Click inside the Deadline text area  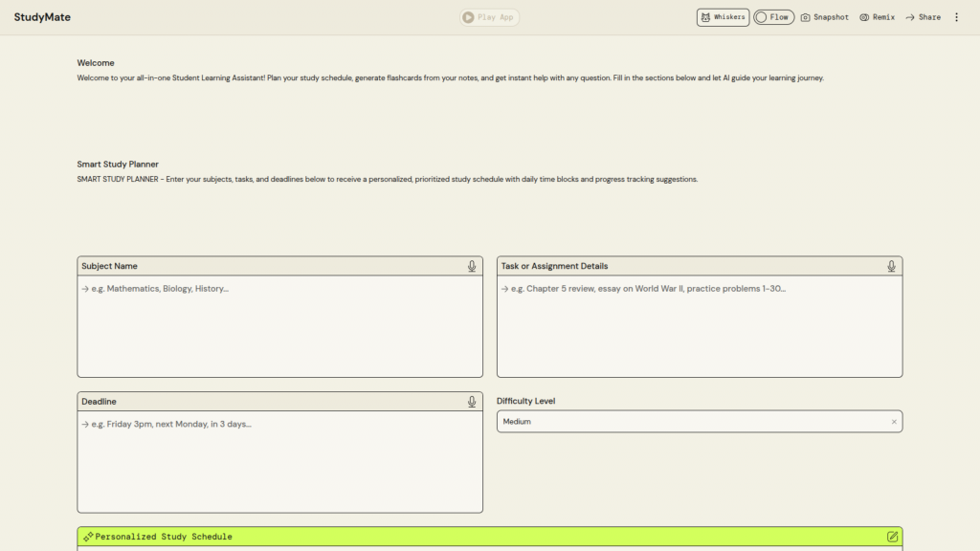(279, 461)
